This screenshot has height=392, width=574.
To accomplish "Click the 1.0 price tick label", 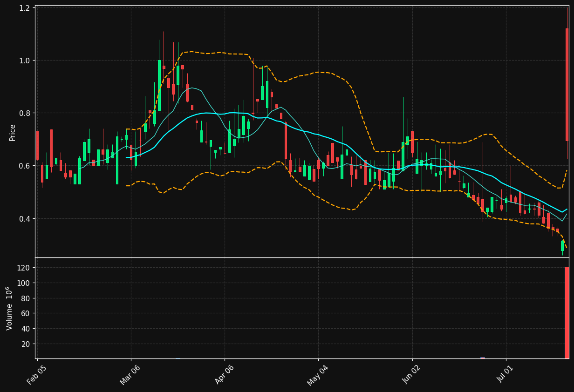I will (25, 61).
